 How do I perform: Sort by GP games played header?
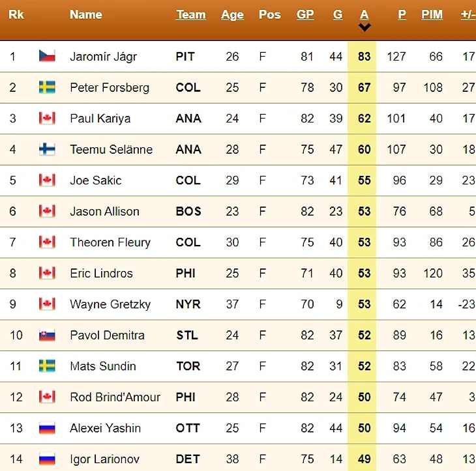[305, 14]
